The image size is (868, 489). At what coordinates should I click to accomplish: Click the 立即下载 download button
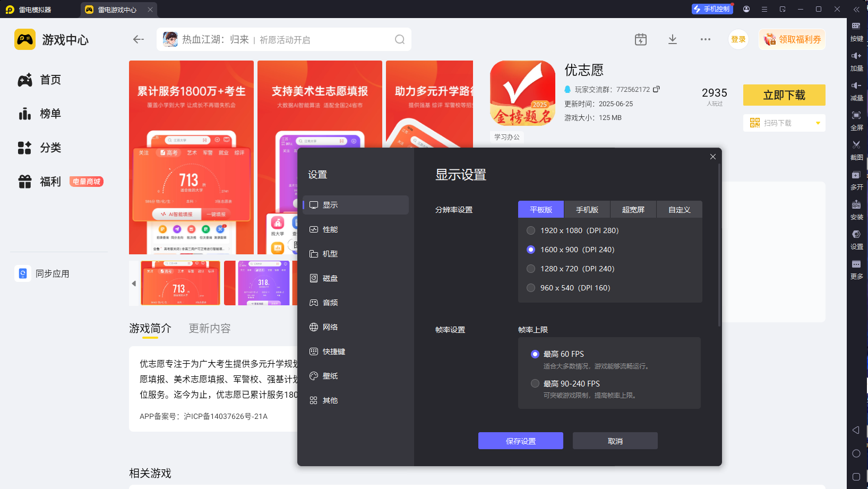pyautogui.click(x=784, y=95)
